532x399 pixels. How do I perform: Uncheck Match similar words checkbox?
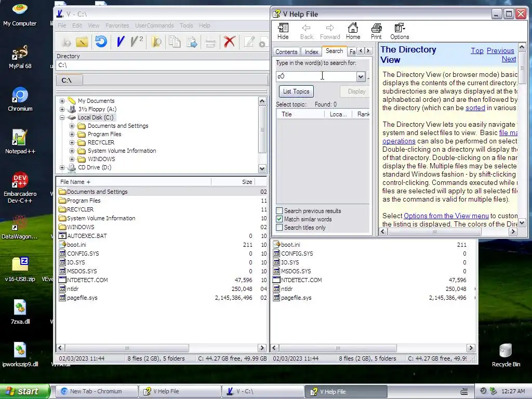[x=279, y=219]
